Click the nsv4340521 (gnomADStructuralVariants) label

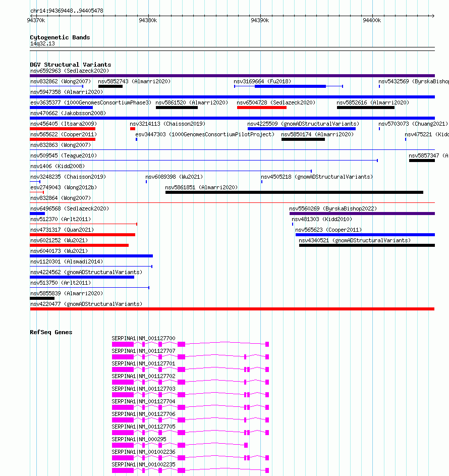pos(355,241)
